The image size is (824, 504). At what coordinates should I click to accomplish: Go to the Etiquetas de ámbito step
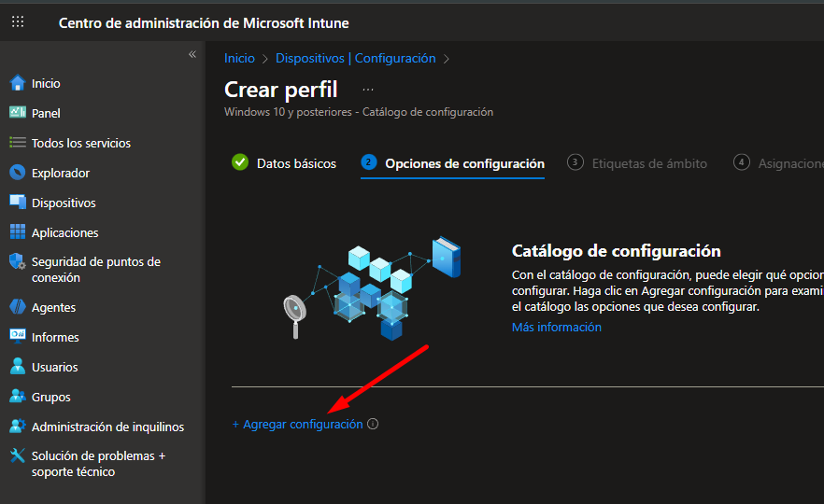[637, 163]
